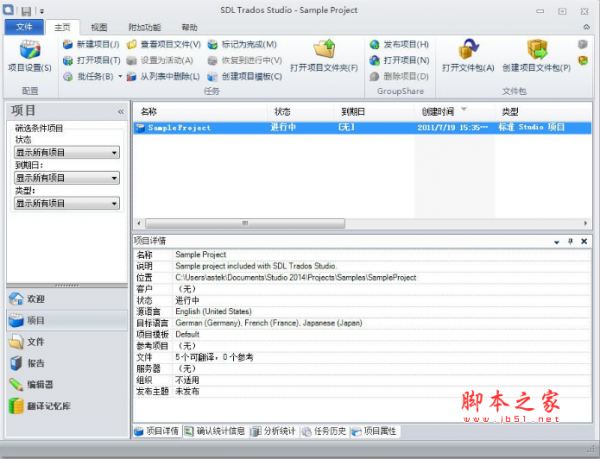This screenshot has width=600, height=459.
Task: Click Create Project Template (创建项目模板)
Action: click(245, 76)
